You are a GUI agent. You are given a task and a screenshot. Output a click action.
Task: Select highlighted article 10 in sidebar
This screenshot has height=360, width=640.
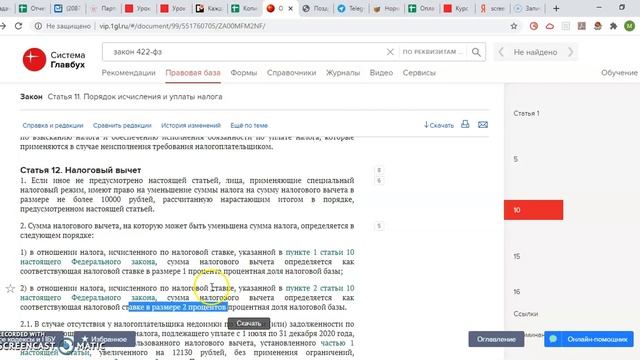click(533, 210)
